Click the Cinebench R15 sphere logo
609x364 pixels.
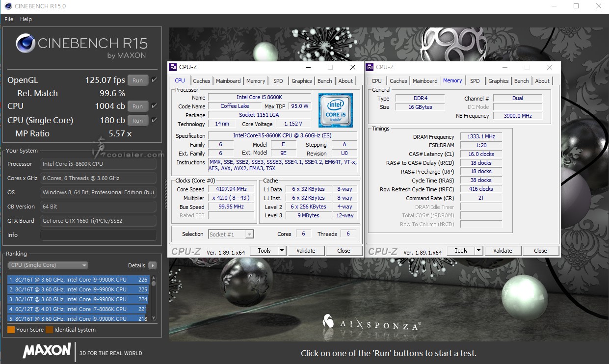(x=26, y=43)
